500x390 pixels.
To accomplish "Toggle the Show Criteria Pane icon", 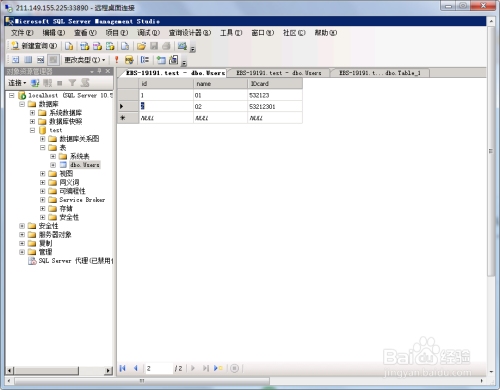I will 28,60.
